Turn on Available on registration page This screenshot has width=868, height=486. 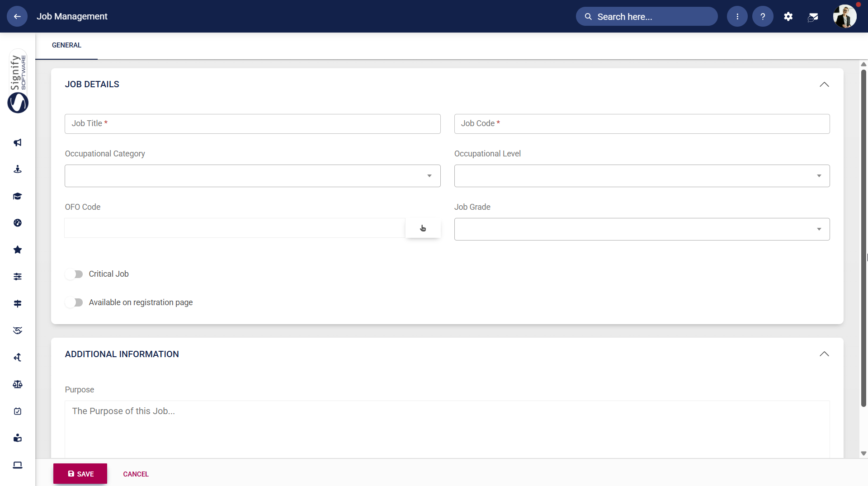[74, 302]
